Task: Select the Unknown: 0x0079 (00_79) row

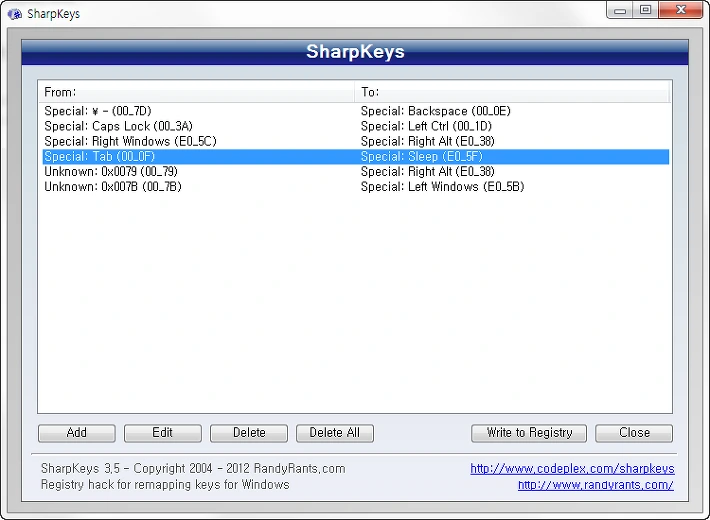Action: (355, 172)
